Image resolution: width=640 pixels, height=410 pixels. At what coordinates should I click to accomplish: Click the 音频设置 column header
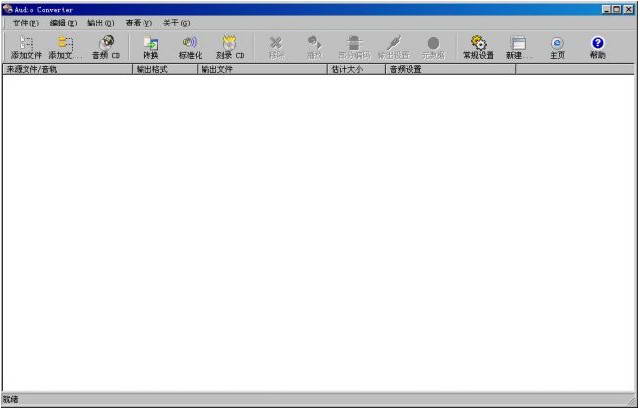[451, 69]
